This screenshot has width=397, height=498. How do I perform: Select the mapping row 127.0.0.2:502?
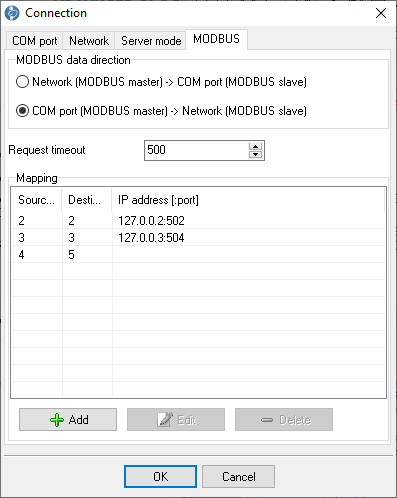[x=198, y=220]
